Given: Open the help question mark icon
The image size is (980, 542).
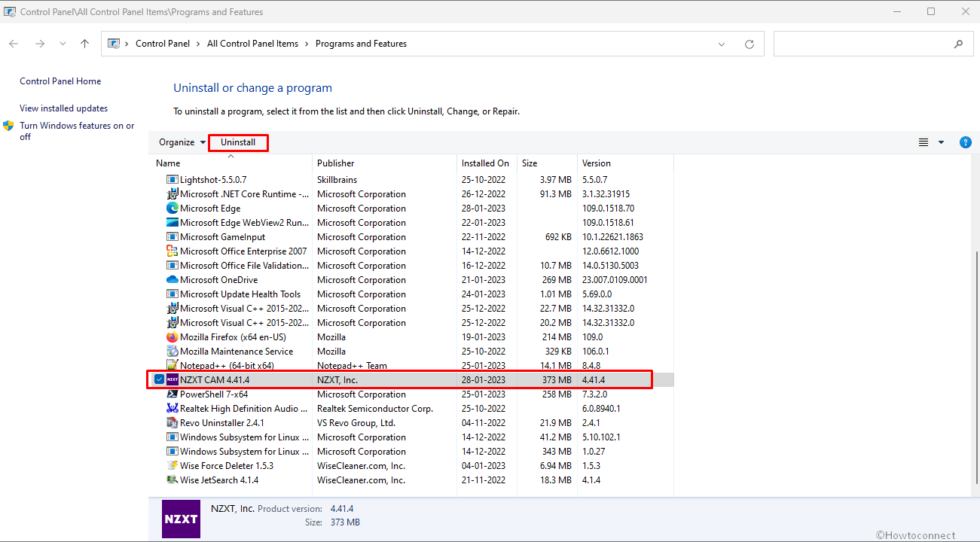Looking at the screenshot, I should click(965, 142).
